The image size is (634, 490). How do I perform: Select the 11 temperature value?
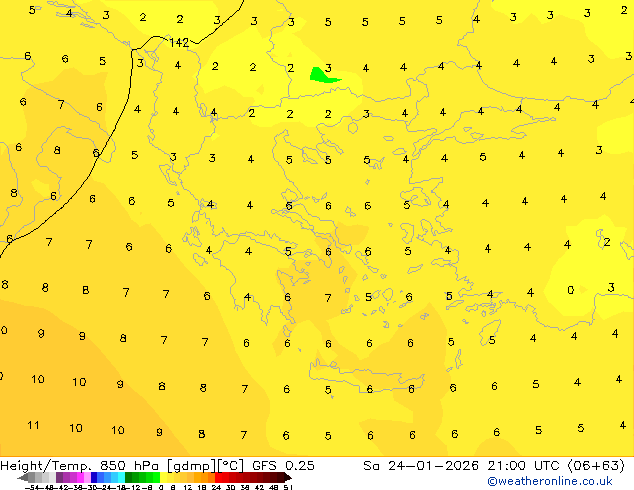(x=33, y=425)
